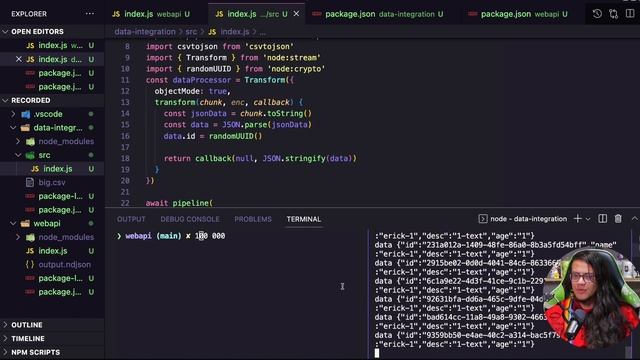
Task: Close index.js d... in Open Editors list
Action: point(18,59)
